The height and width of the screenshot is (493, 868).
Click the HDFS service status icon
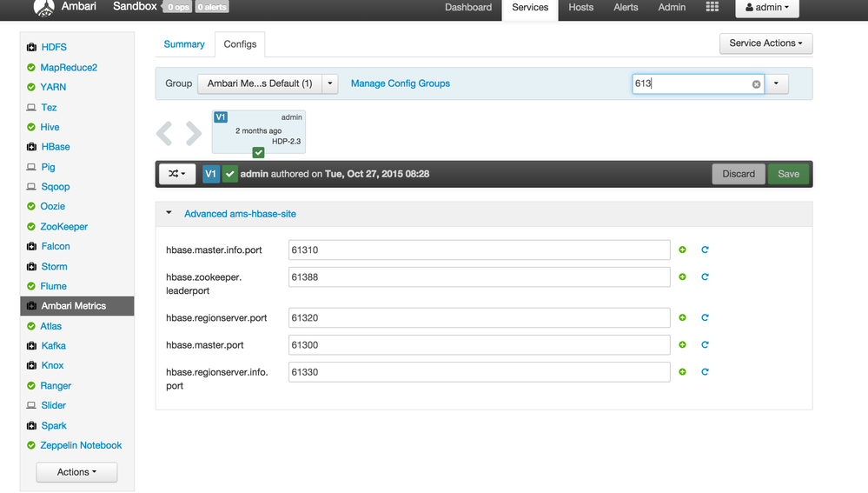click(x=31, y=47)
